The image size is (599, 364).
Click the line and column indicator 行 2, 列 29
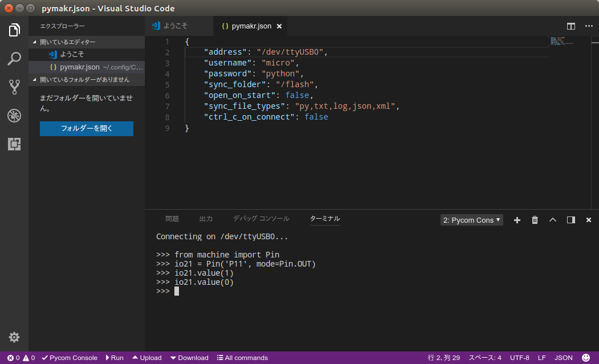(443, 358)
